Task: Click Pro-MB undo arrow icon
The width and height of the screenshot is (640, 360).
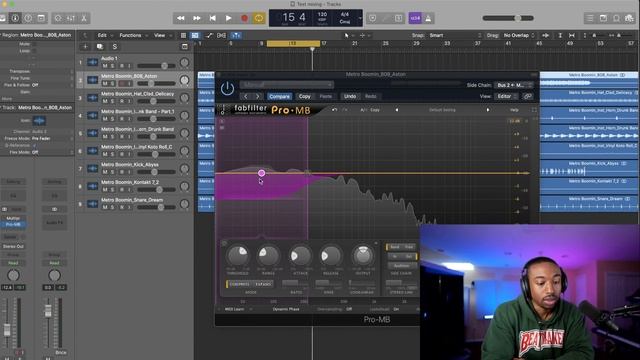Action: tap(334, 110)
